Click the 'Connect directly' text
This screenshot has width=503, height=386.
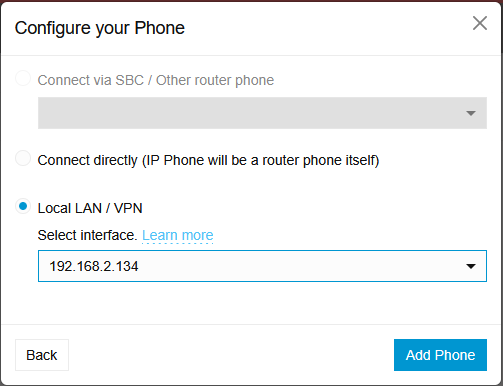coord(88,161)
